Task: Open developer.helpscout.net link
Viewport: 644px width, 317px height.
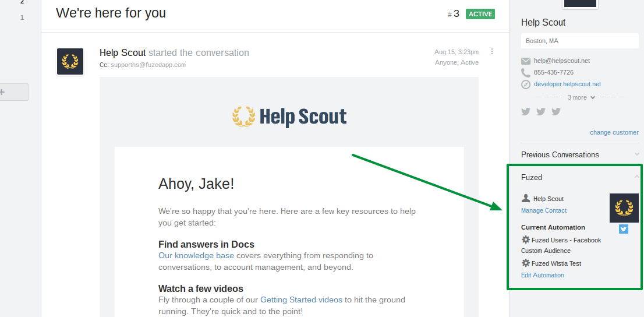Action: (567, 84)
